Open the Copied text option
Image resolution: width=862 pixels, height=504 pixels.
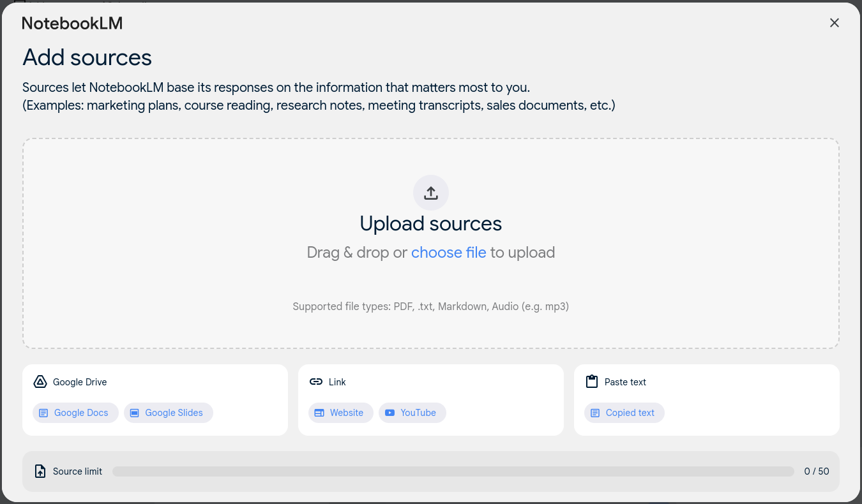coord(624,413)
